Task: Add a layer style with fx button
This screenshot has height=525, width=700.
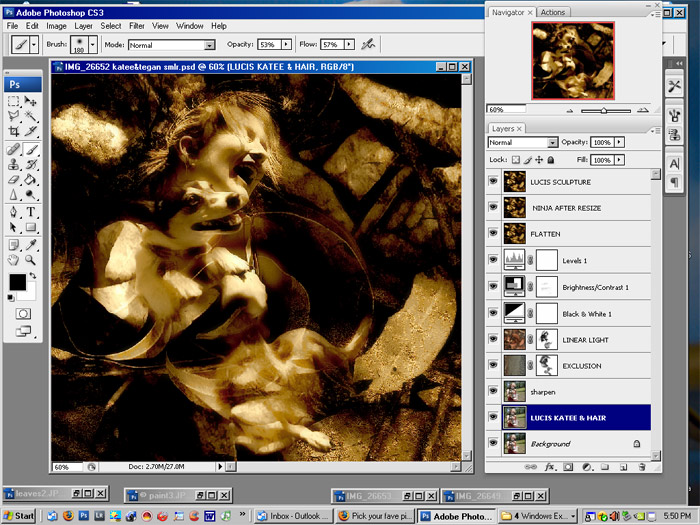Action: 550,467
